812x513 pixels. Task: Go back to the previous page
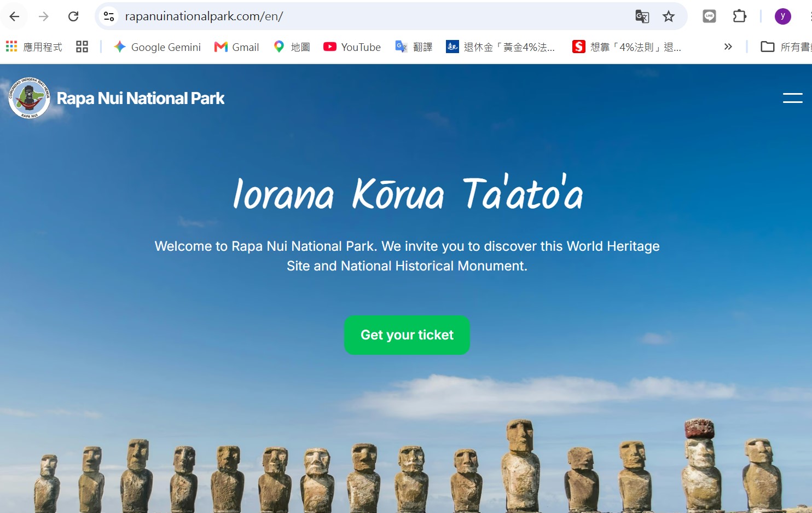[15, 16]
